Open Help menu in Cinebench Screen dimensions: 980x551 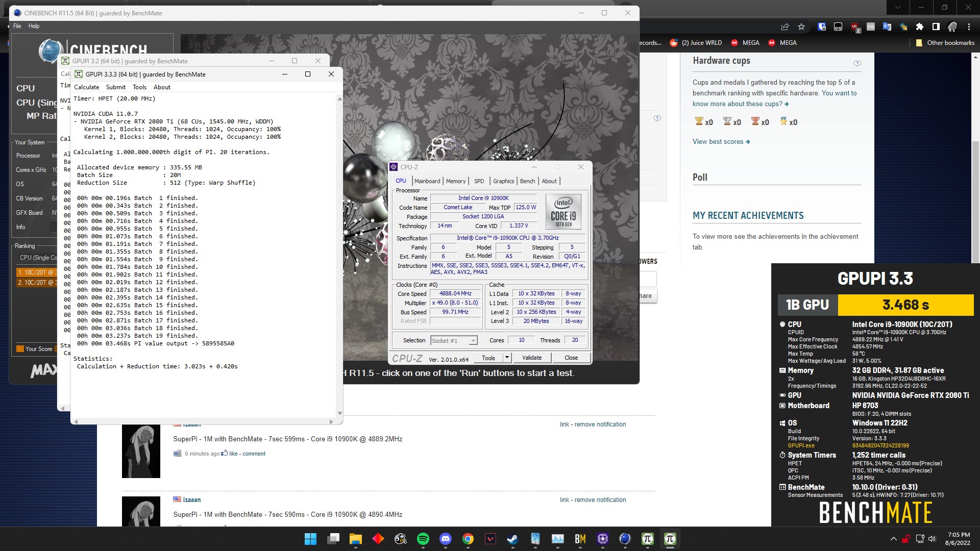(x=34, y=26)
